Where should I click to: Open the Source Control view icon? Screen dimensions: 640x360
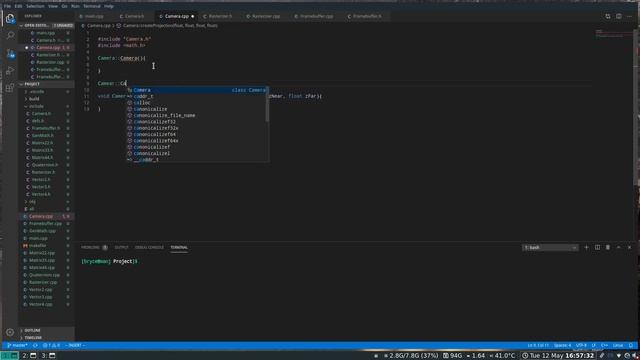tap(10, 53)
